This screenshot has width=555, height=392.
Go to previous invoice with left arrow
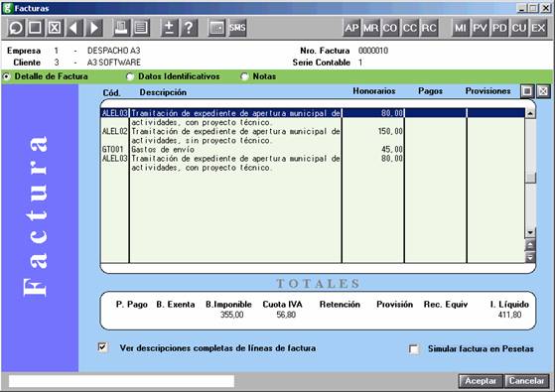point(74,28)
